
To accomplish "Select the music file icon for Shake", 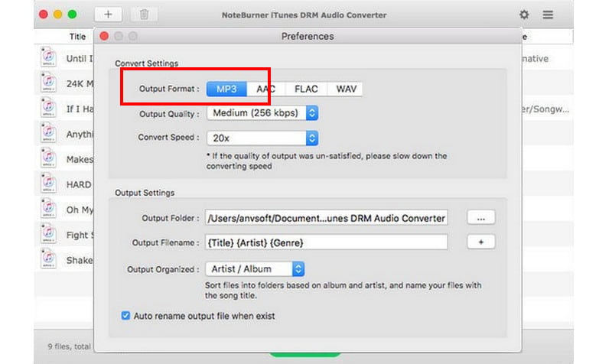I will coord(48,258).
